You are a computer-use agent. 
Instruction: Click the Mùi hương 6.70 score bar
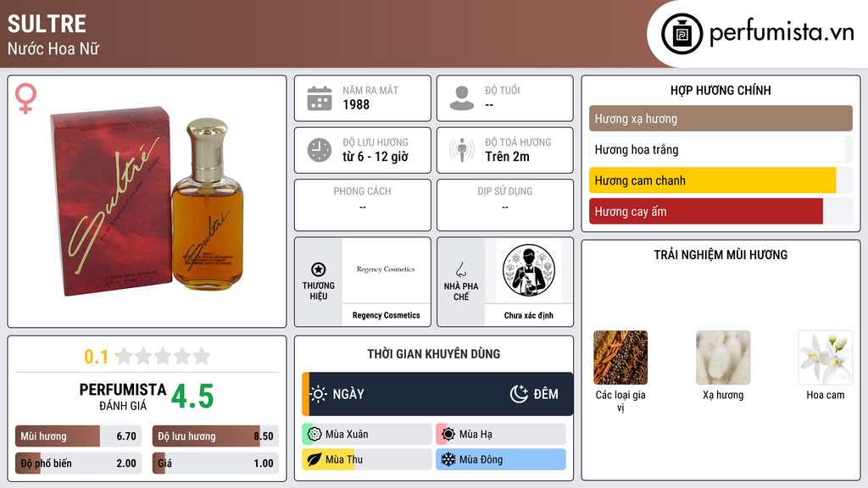pyautogui.click(x=79, y=436)
